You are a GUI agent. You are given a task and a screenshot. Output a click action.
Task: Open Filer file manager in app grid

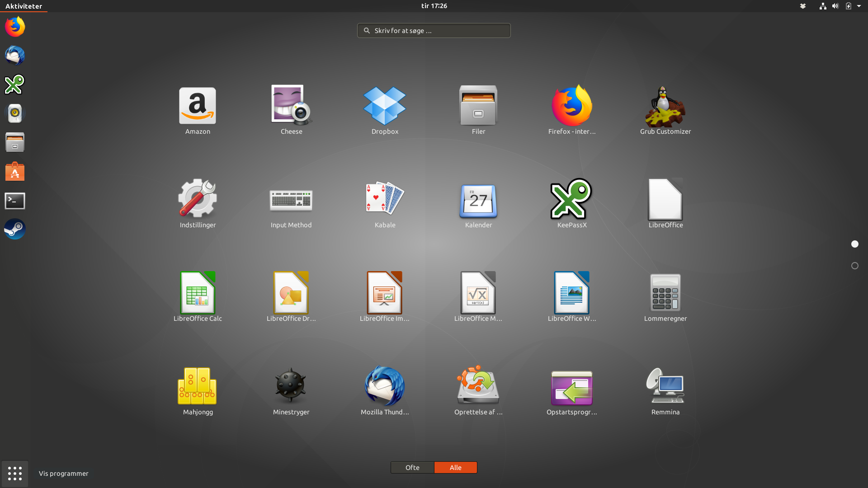tap(478, 110)
